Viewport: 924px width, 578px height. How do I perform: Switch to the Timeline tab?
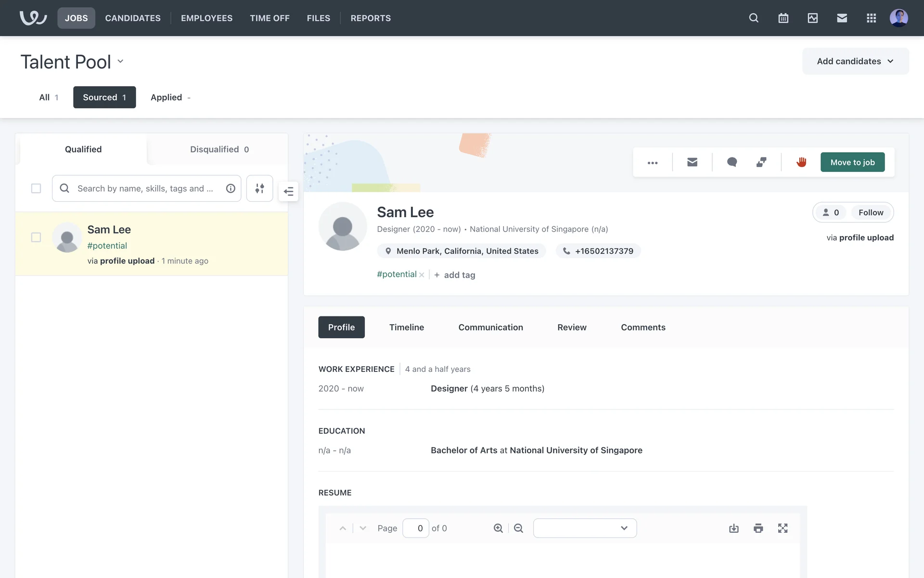(x=406, y=328)
